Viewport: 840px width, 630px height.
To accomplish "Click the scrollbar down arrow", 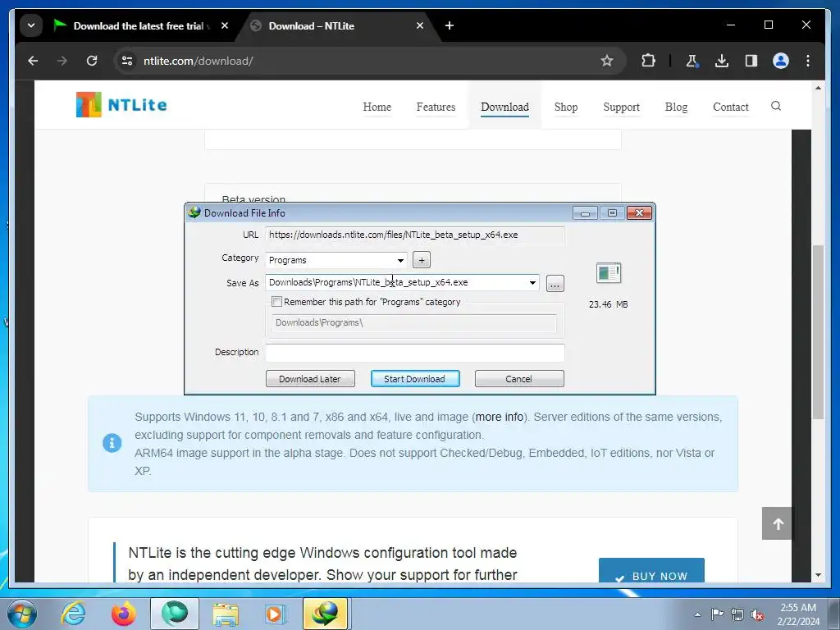I will (818, 575).
